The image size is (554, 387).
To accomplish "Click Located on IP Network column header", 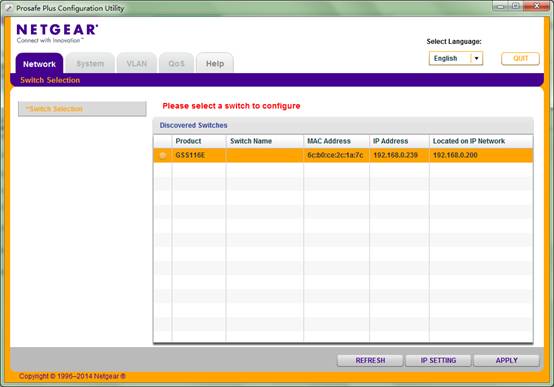I will tap(481, 141).
